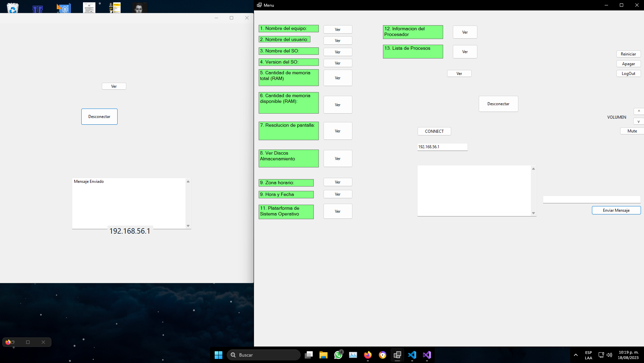
Task: Open Visual Studio from the taskbar
Action: 427,355
